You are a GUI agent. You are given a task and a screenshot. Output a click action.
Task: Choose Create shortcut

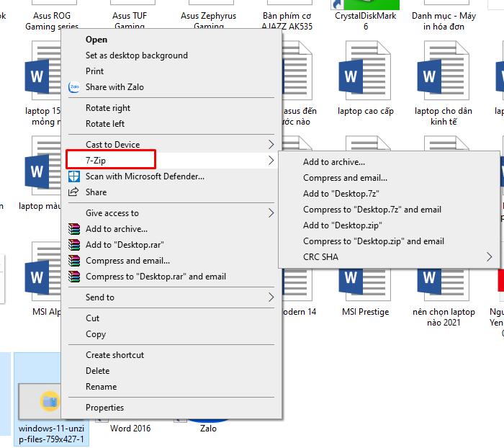tap(171, 355)
